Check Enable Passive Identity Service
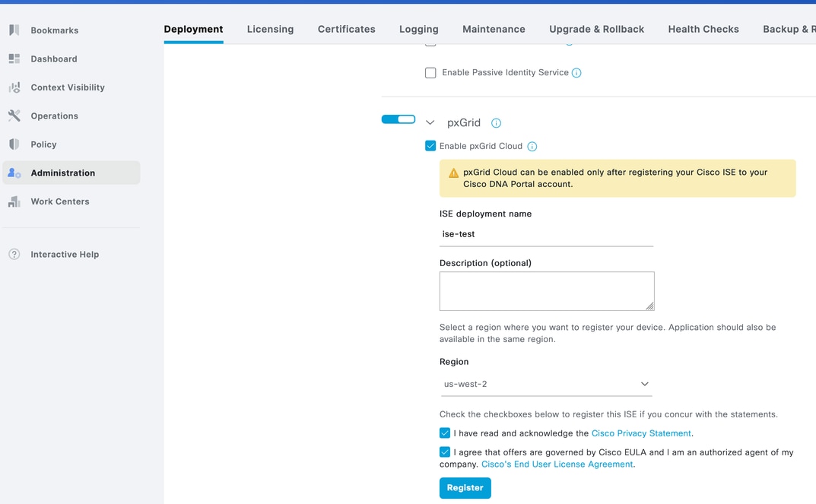This screenshot has width=816, height=504. [430, 73]
